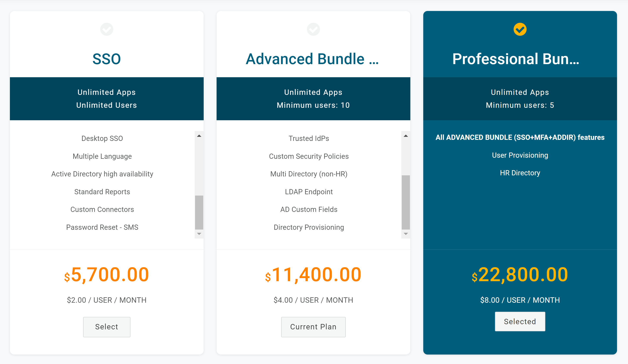
Task: Click the Current Plan button under Advanced Bundle
Action: (313, 327)
